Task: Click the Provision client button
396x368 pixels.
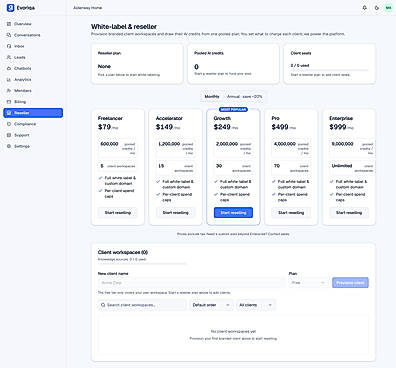Action: (350, 283)
